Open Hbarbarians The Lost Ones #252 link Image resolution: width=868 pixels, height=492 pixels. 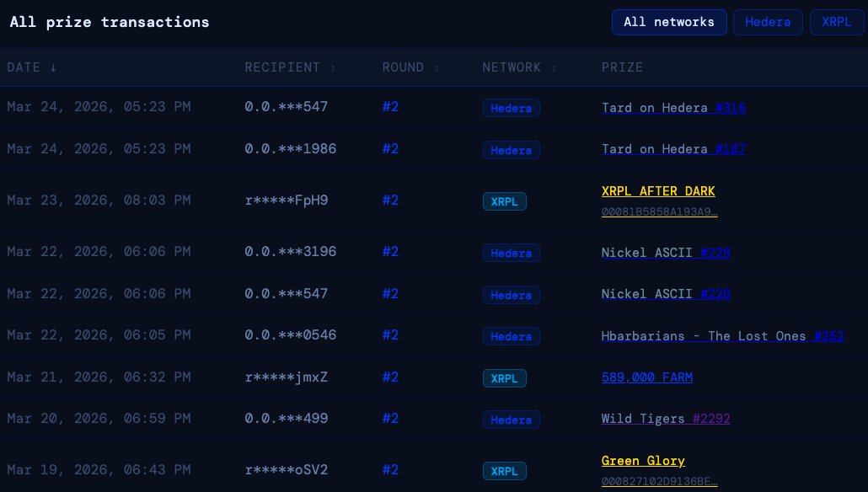722,336
